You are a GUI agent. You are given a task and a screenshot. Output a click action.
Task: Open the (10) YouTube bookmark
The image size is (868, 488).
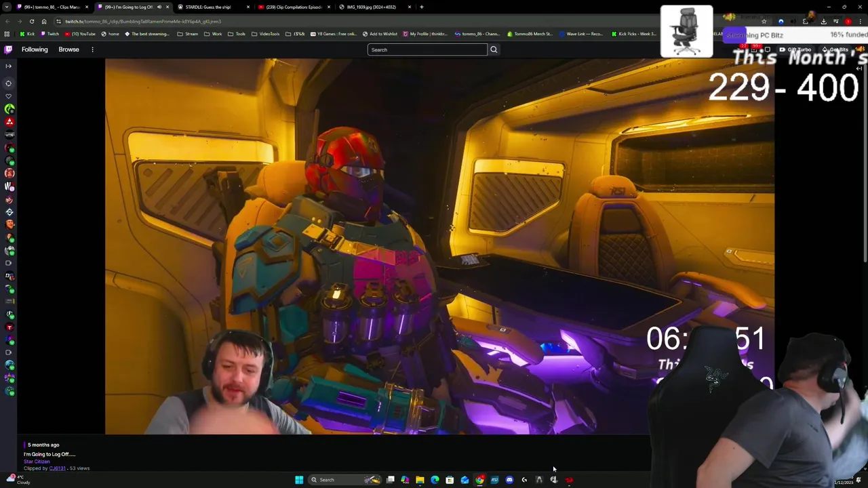point(80,34)
